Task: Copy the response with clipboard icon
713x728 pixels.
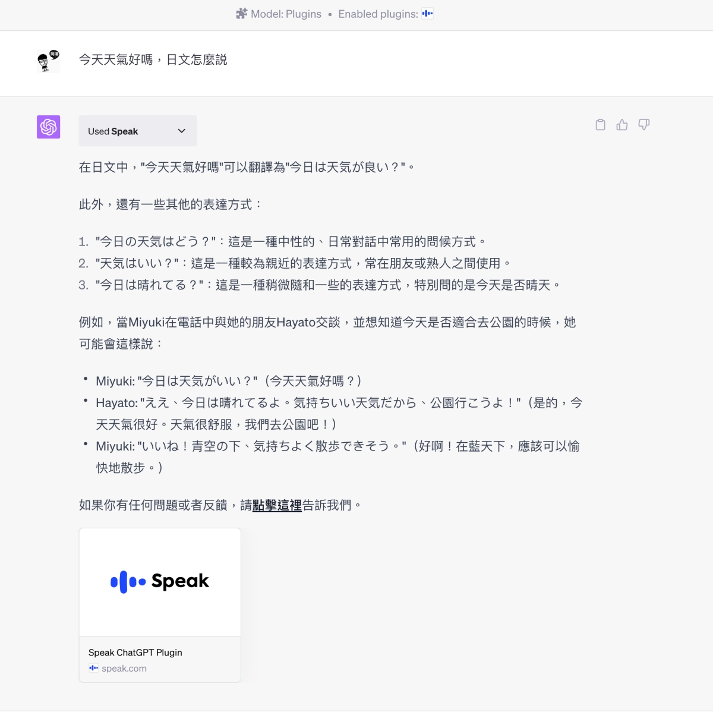Action: (601, 125)
